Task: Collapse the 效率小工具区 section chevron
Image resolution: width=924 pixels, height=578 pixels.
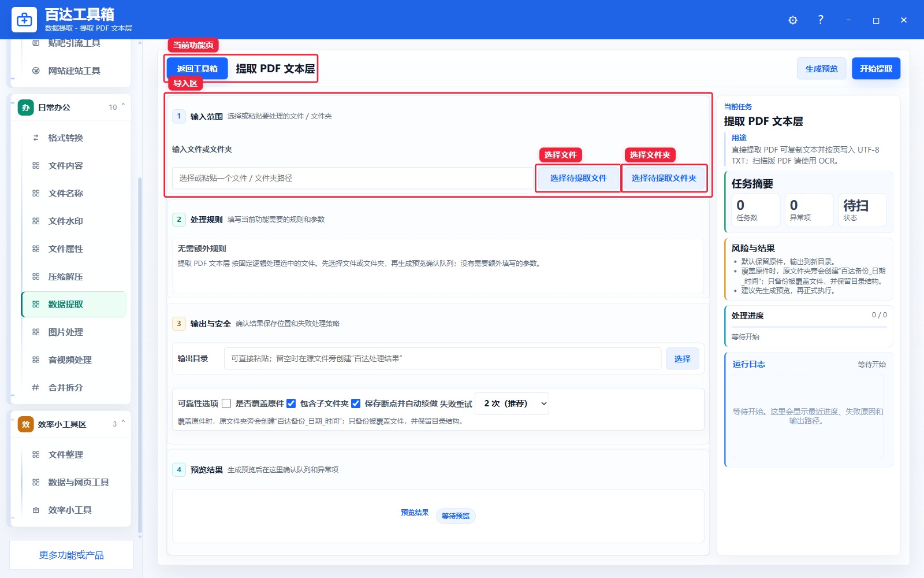Action: pyautogui.click(x=123, y=423)
